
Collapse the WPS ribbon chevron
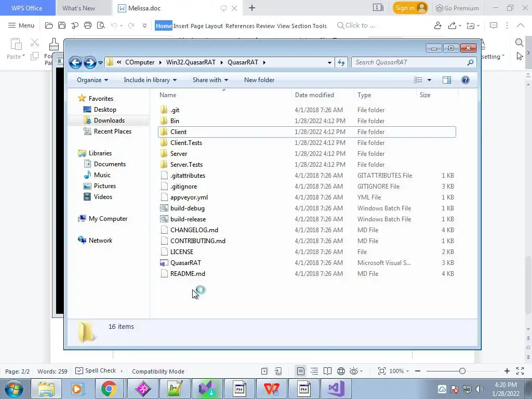pos(521,25)
